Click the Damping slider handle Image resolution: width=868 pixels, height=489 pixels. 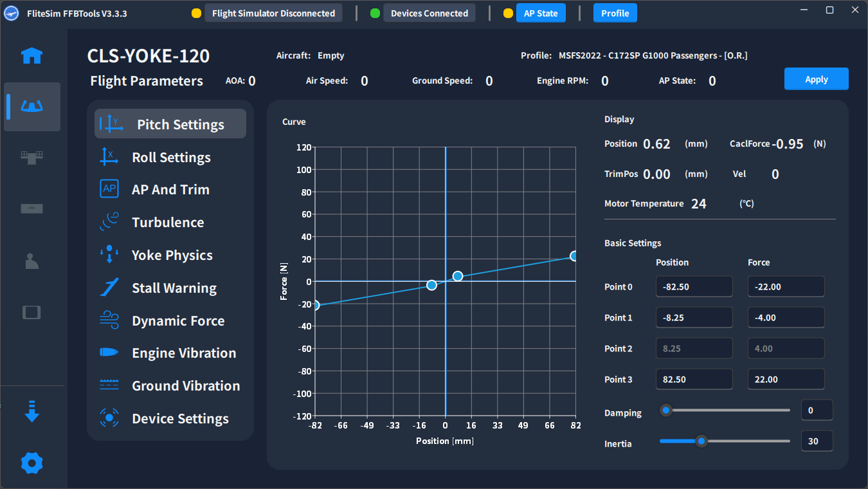(667, 410)
